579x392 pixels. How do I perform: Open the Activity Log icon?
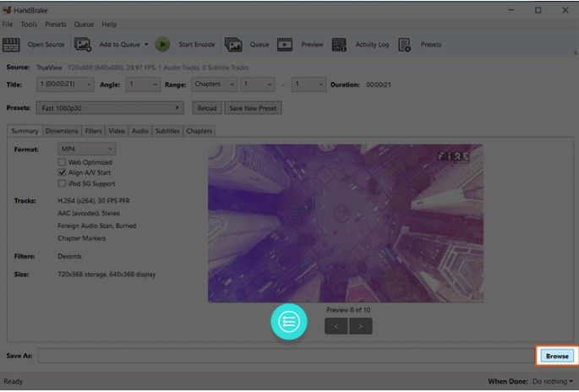pyautogui.click(x=340, y=44)
